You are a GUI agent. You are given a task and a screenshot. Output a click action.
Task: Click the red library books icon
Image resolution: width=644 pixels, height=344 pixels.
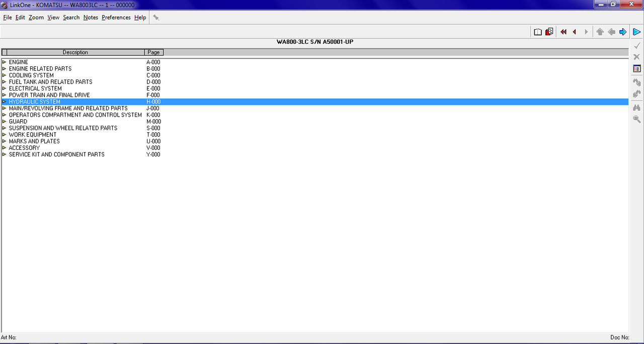pos(549,32)
